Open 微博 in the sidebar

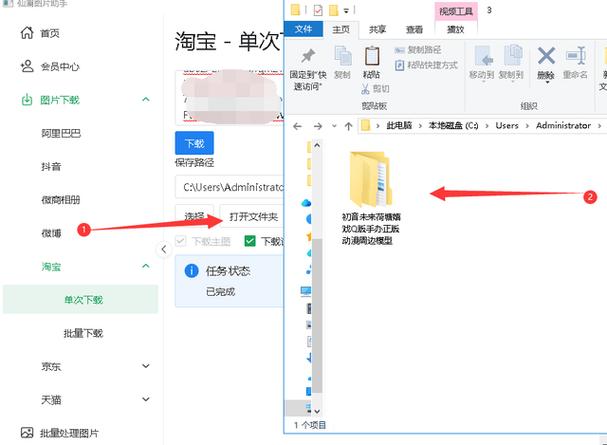coord(51,233)
